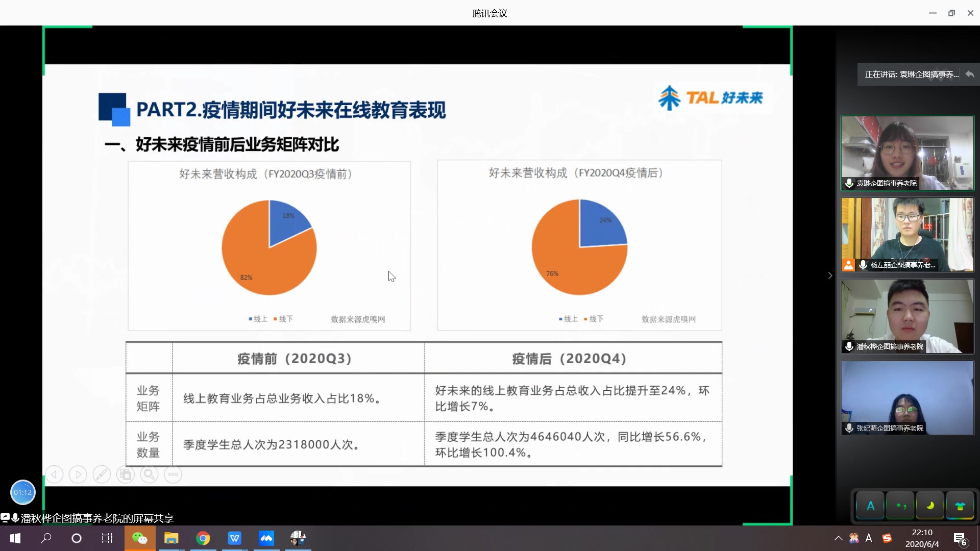Open Windows notification center with 6 badge

[960, 539]
